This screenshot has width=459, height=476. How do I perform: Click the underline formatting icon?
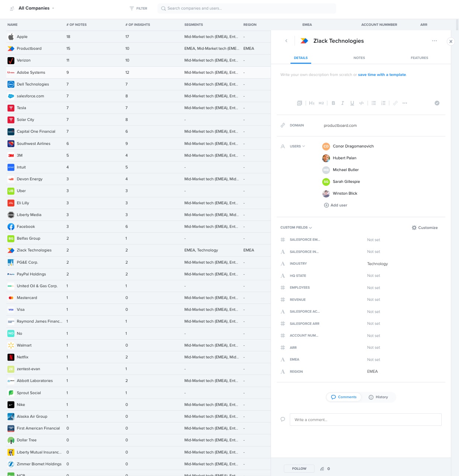click(352, 103)
